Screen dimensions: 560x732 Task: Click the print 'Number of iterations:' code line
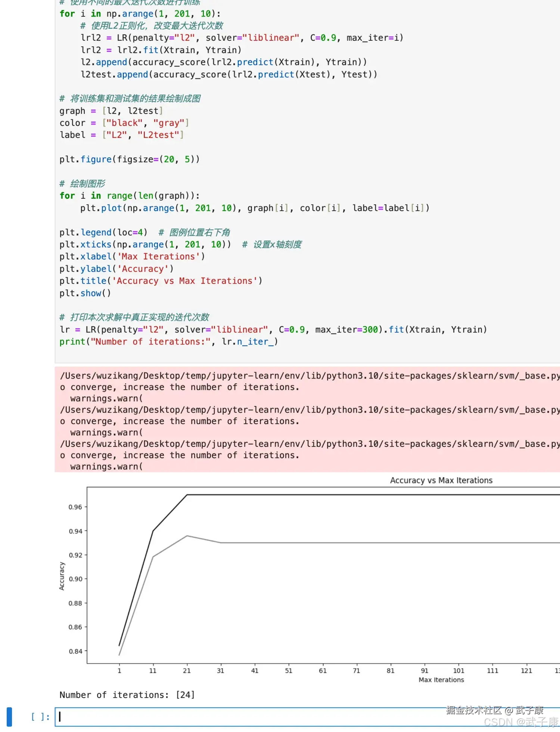(169, 342)
